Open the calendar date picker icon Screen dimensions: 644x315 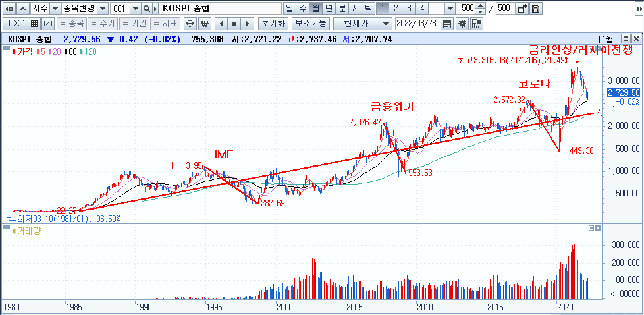pyautogui.click(x=447, y=24)
